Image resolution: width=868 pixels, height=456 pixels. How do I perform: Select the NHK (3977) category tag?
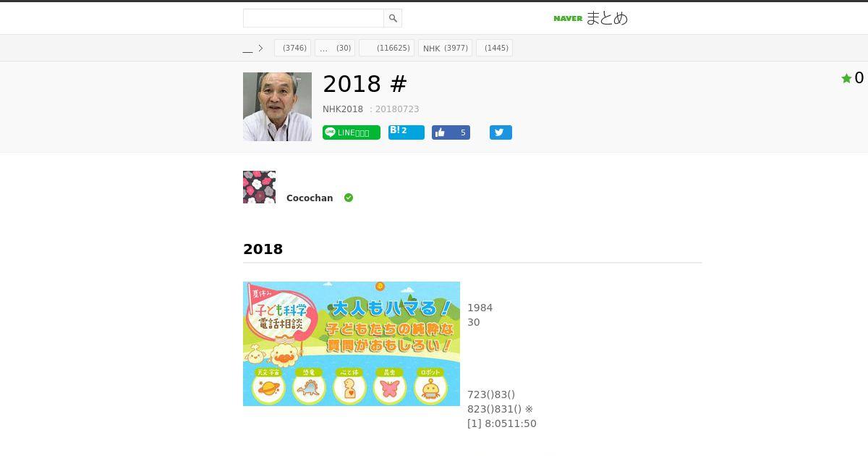pos(445,48)
